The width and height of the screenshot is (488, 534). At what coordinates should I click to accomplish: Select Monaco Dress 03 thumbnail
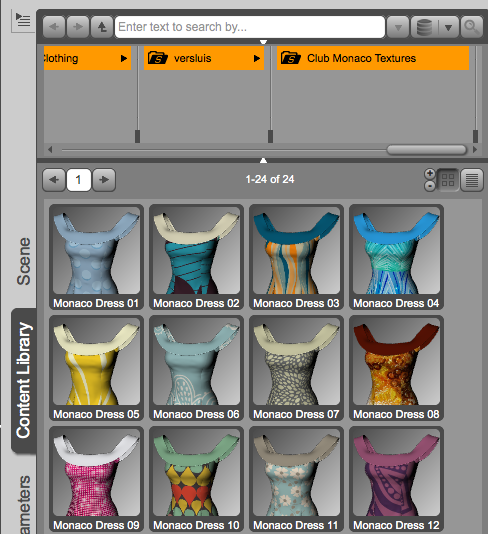tap(296, 257)
